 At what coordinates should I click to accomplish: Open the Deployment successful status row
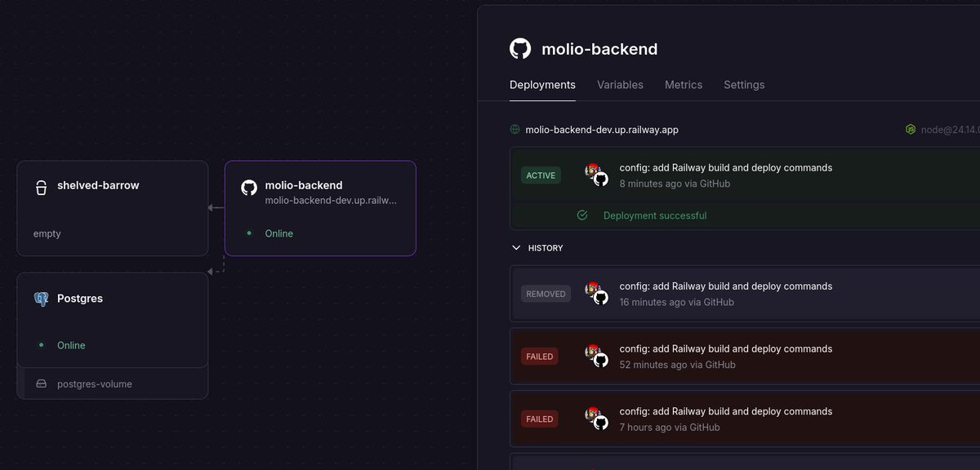[x=745, y=215]
